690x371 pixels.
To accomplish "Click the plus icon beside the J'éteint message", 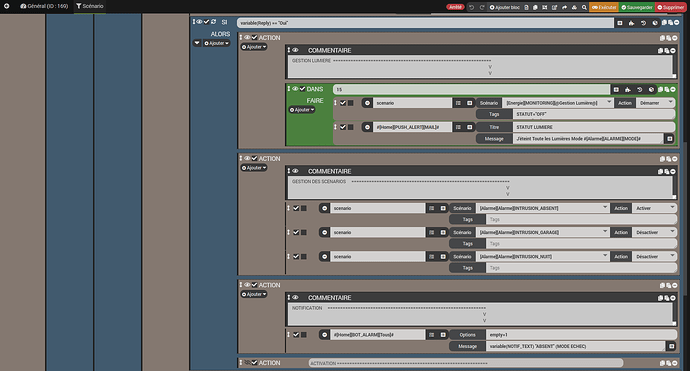I will 669,139.
